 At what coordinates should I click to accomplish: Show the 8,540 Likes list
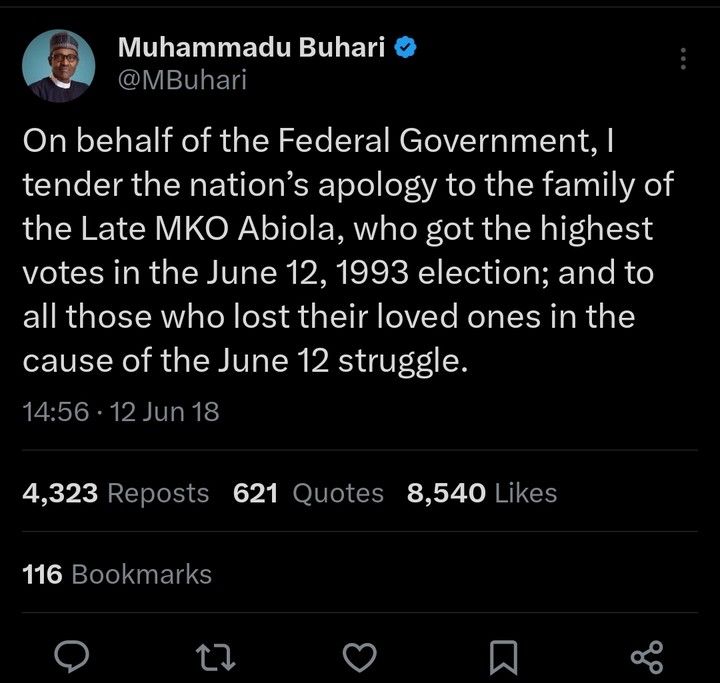[x=482, y=493]
